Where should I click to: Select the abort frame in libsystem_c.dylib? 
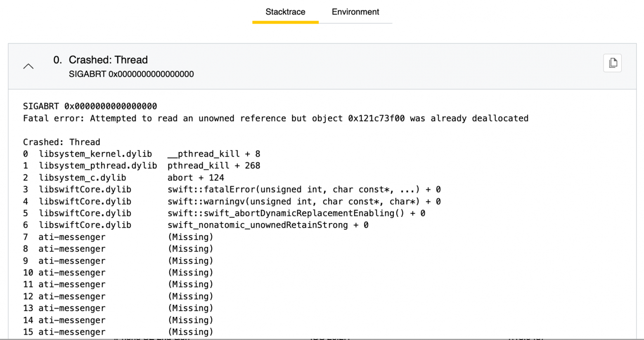point(124,177)
